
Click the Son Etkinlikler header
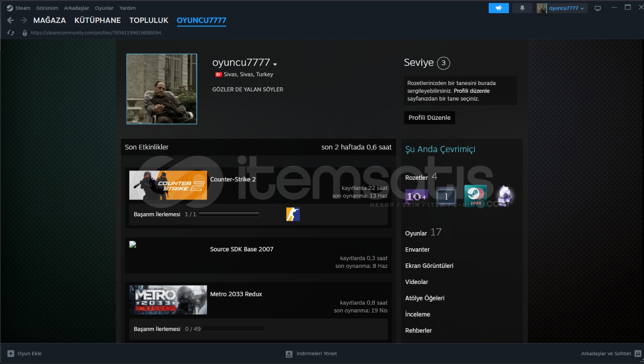[147, 147]
